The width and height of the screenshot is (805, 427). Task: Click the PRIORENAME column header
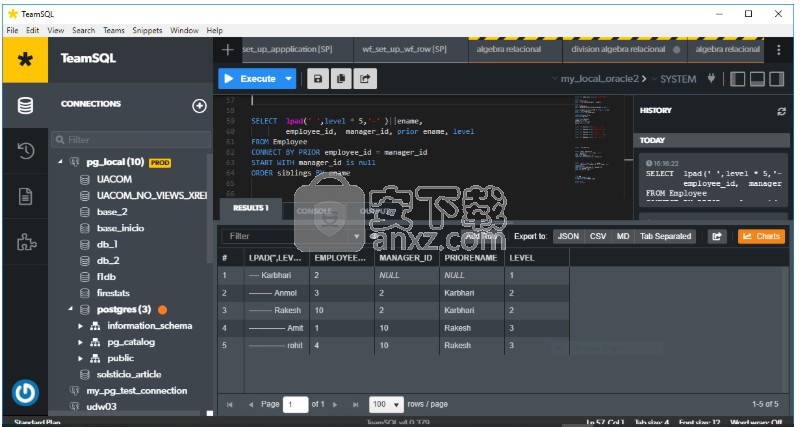[470, 258]
